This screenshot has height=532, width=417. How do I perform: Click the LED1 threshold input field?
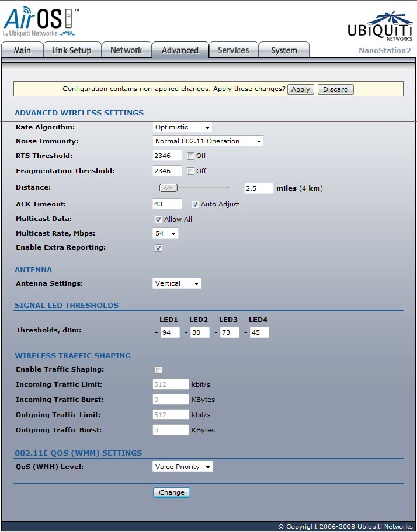[x=169, y=332]
